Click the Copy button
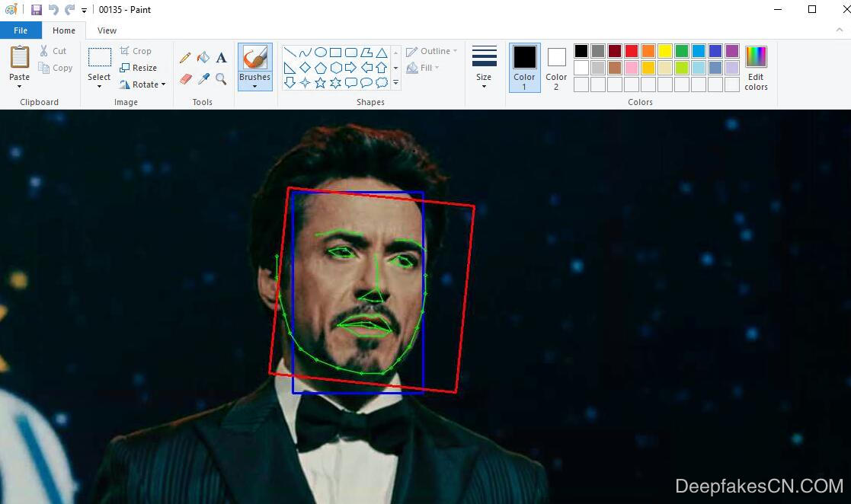The height and width of the screenshot is (504, 851). click(x=56, y=68)
